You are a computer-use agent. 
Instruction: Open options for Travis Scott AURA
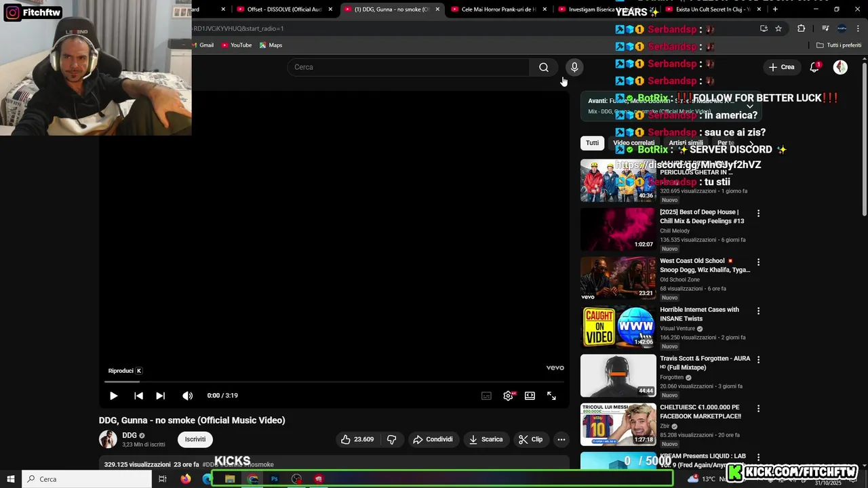[x=758, y=360]
